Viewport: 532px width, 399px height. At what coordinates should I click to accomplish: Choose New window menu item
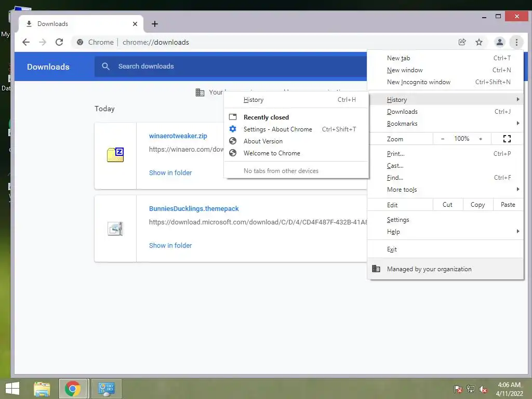click(x=445, y=70)
